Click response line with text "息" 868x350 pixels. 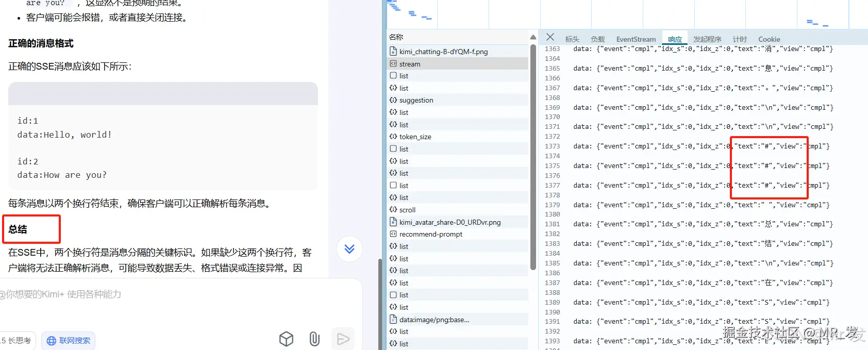[x=703, y=69]
